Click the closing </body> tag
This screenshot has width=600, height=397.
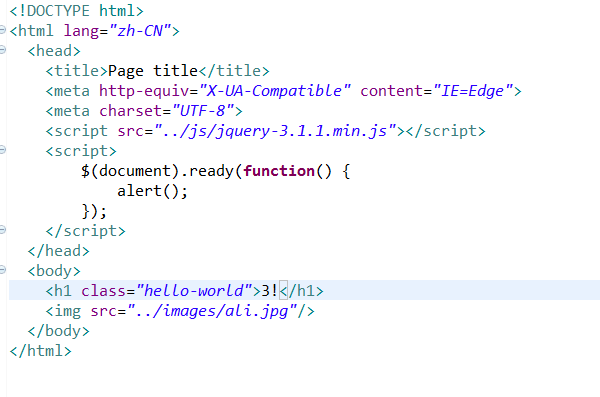(x=59, y=331)
